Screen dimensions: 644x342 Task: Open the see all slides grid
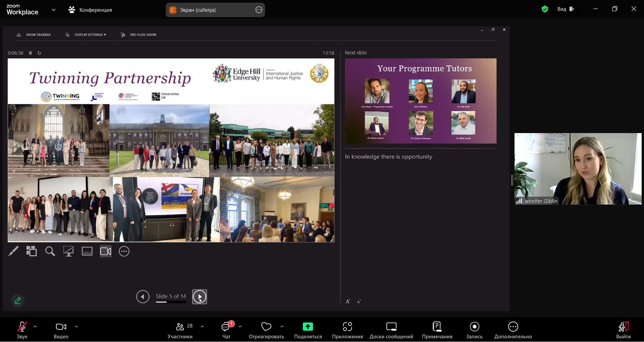point(32,251)
